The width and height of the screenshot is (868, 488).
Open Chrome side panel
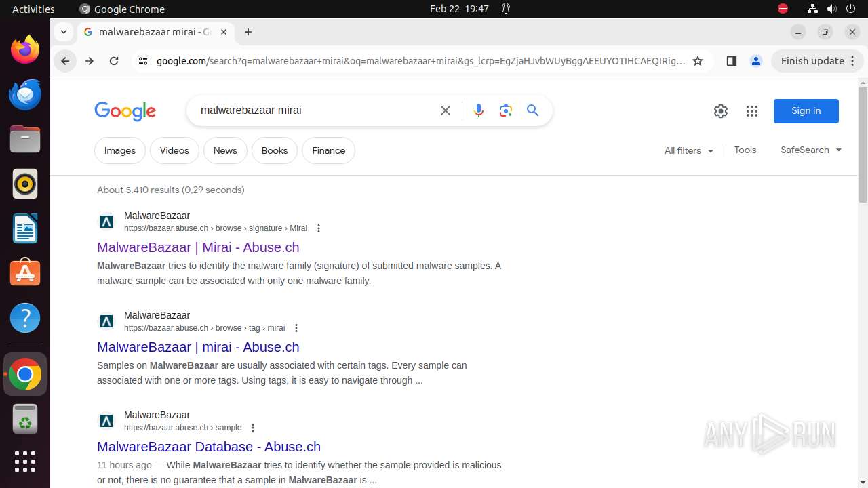click(x=731, y=61)
